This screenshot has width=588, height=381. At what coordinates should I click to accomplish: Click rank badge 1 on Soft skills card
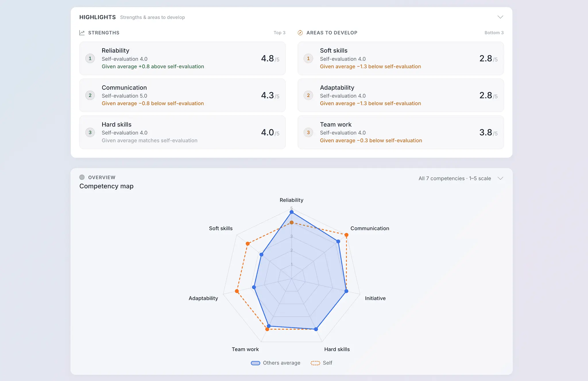pyautogui.click(x=308, y=59)
